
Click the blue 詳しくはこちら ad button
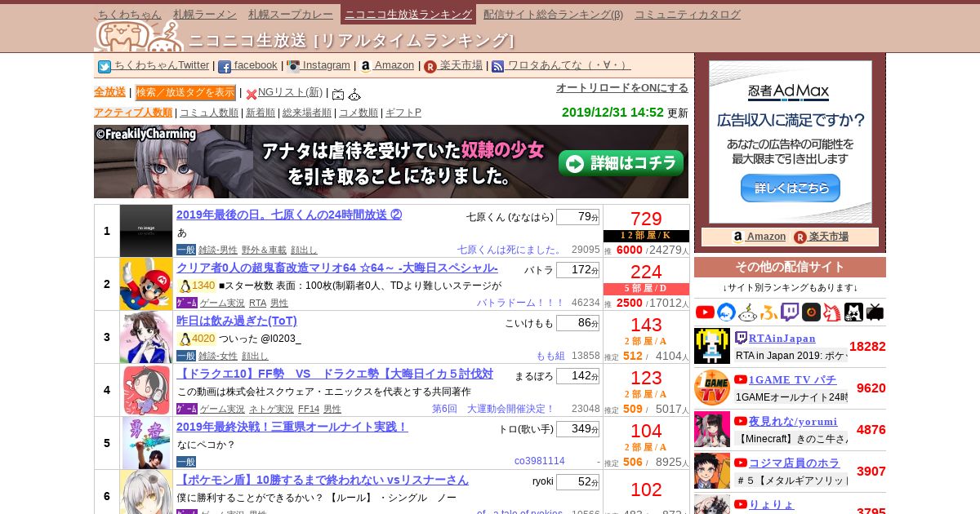[x=791, y=188]
